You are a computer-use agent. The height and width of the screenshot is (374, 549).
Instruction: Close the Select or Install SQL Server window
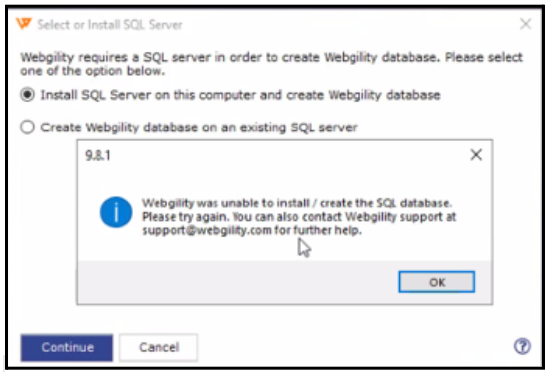(x=526, y=24)
